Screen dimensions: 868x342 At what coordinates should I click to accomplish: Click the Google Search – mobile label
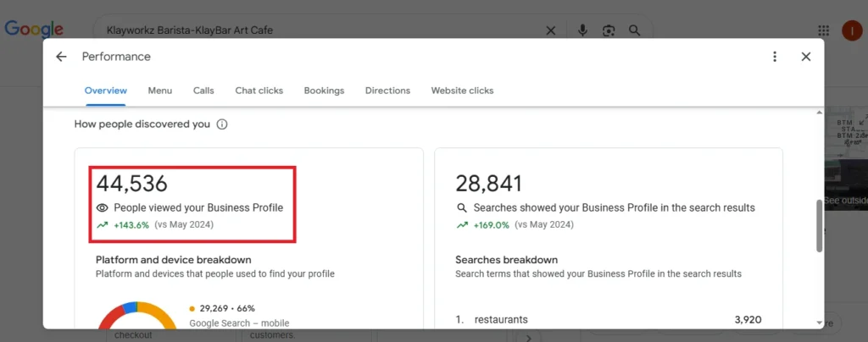pos(239,323)
